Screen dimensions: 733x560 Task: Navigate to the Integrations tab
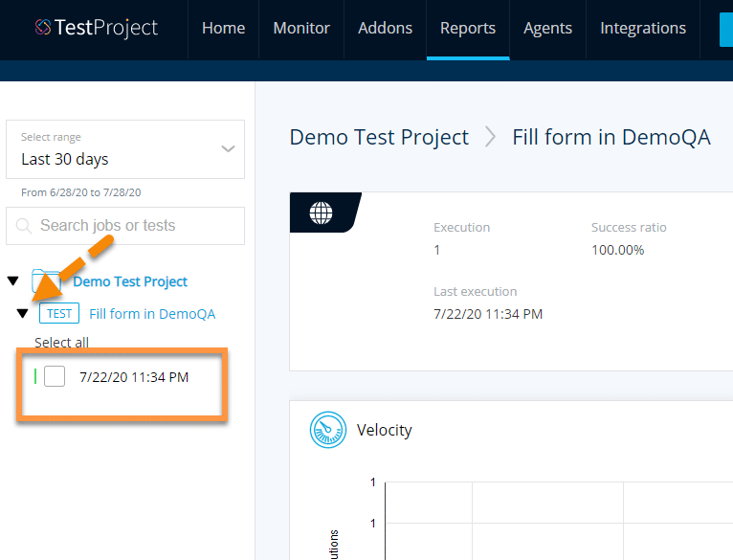click(643, 28)
